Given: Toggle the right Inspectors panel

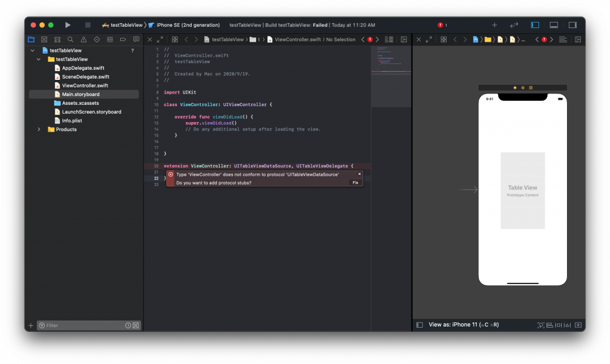Looking at the screenshot, I should coord(572,25).
